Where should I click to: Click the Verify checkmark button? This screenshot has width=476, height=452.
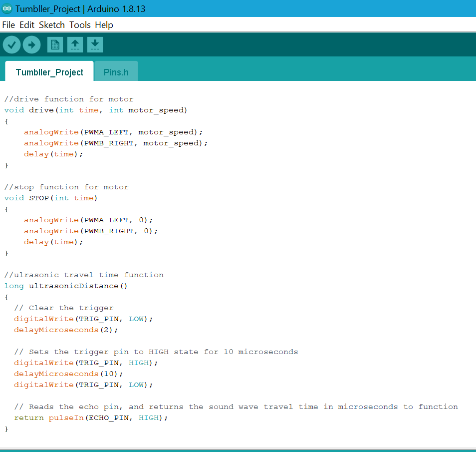(x=11, y=44)
